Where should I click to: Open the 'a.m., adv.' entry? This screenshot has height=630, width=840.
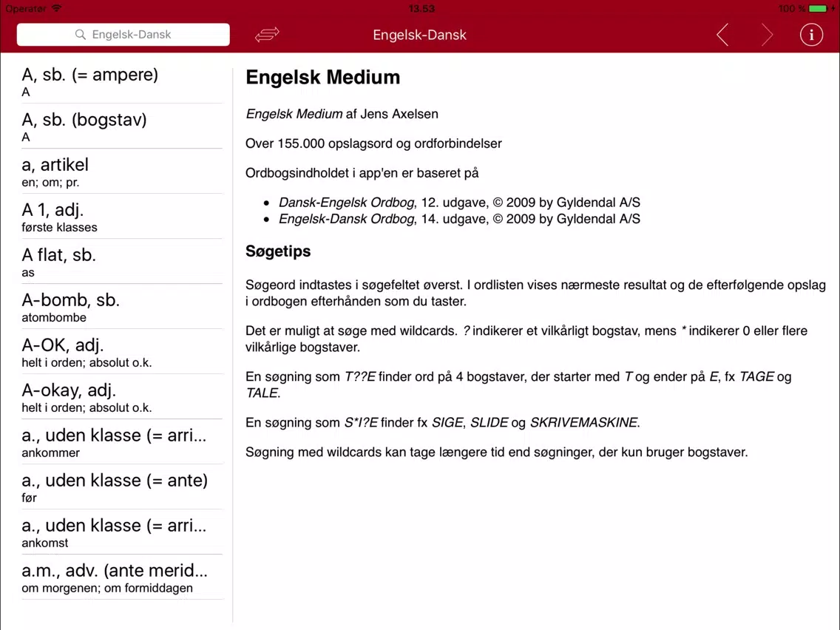[121, 577]
